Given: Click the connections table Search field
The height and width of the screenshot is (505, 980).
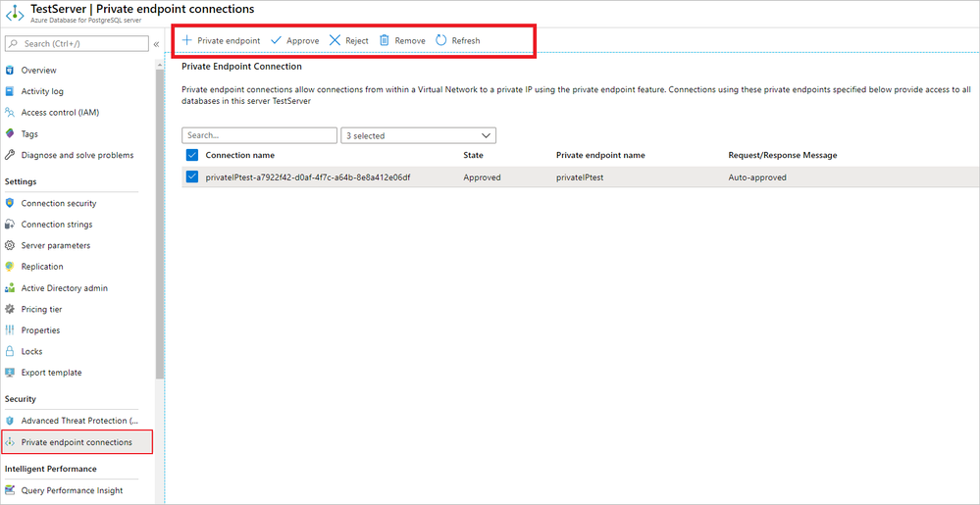Looking at the screenshot, I should pyautogui.click(x=259, y=135).
